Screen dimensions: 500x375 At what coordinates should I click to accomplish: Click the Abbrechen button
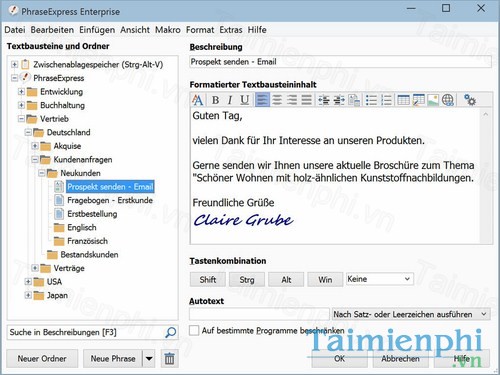tap(400, 359)
